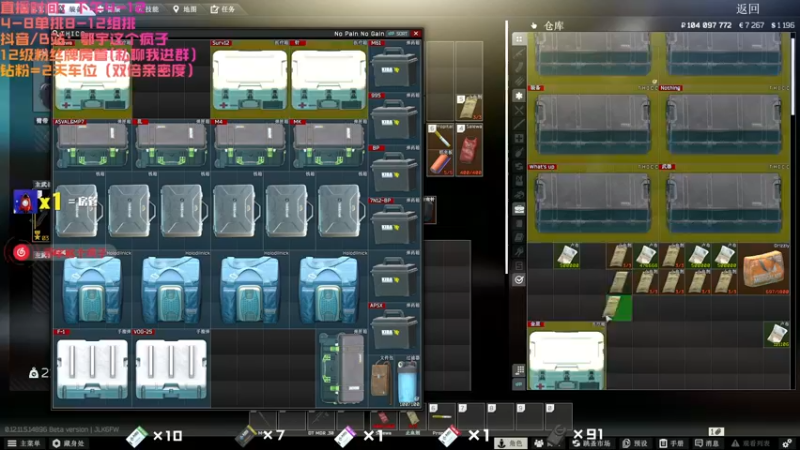Image resolution: width=800 pixels, height=450 pixels.
Task: Select the briefcase containers filter in stash sidebar
Action: (519, 209)
